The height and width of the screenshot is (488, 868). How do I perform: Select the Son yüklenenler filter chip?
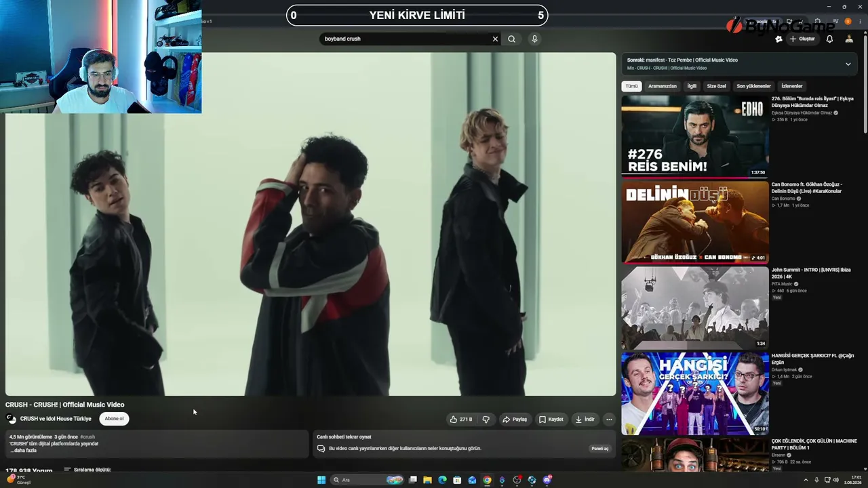click(753, 86)
